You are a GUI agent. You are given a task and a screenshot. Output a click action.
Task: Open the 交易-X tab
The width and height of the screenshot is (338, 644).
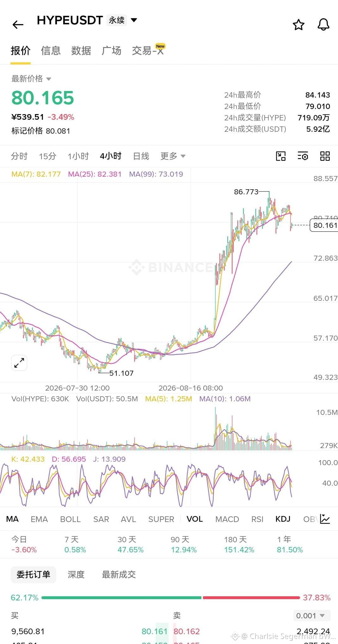[x=148, y=51]
